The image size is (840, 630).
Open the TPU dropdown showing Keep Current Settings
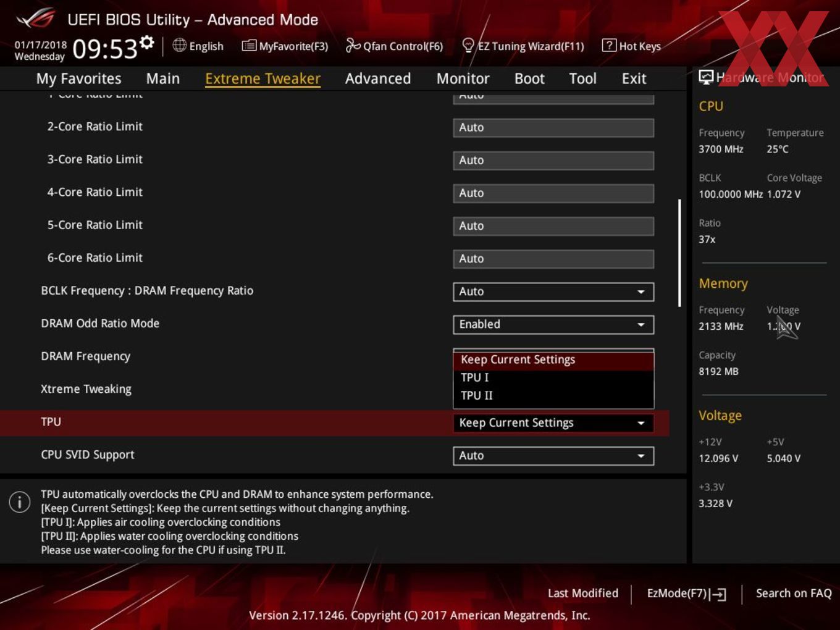(553, 423)
